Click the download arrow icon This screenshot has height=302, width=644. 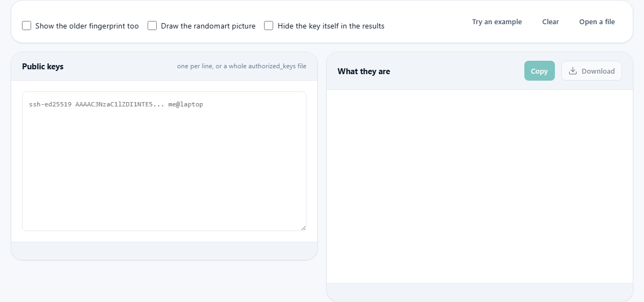tap(573, 71)
